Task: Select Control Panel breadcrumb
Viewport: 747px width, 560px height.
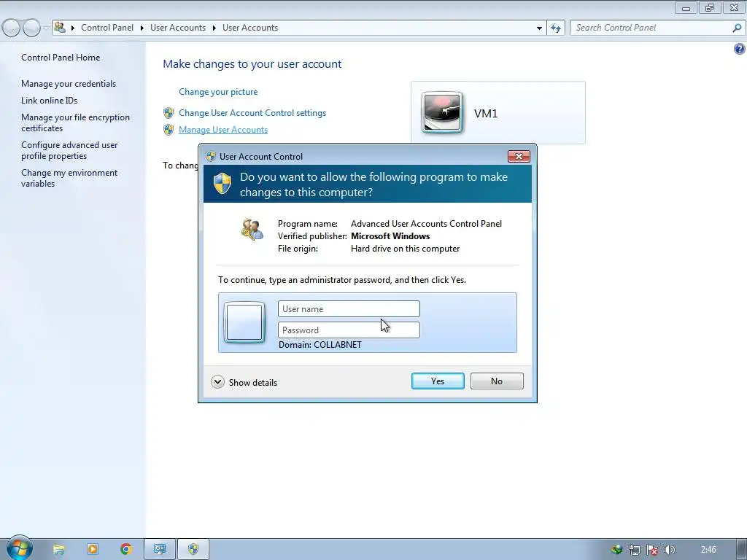Action: pos(107,28)
